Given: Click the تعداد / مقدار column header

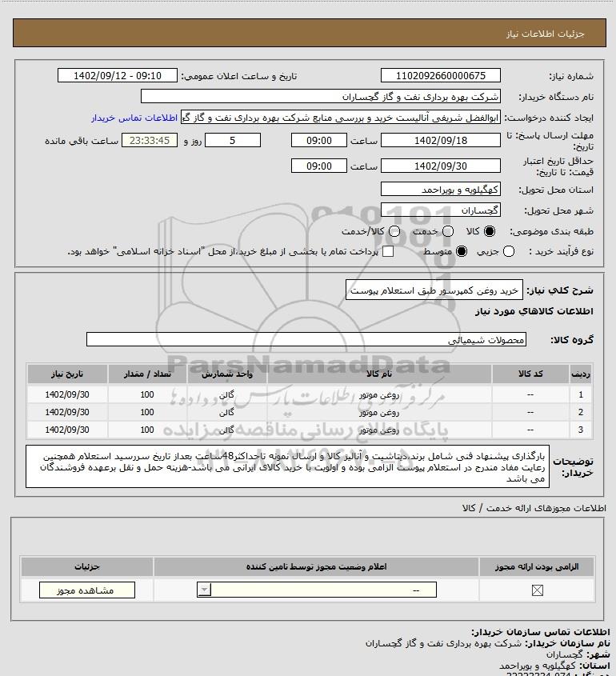Looking at the screenshot, I should tap(147, 374).
